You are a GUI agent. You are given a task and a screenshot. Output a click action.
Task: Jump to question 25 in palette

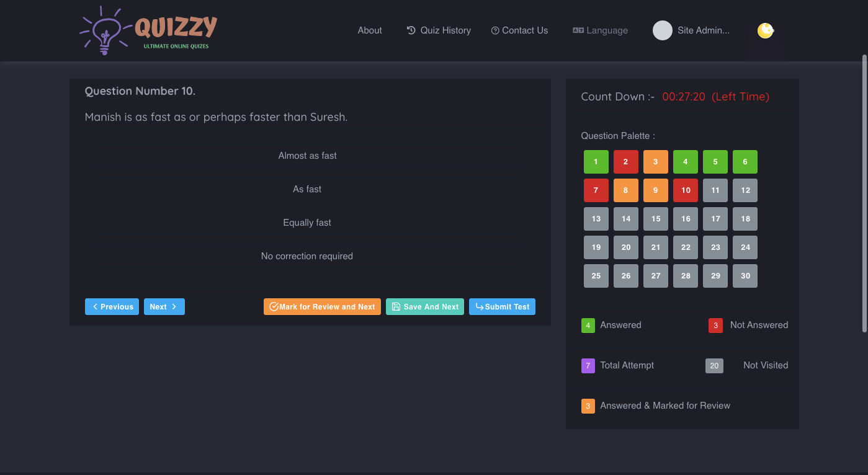coord(596,276)
